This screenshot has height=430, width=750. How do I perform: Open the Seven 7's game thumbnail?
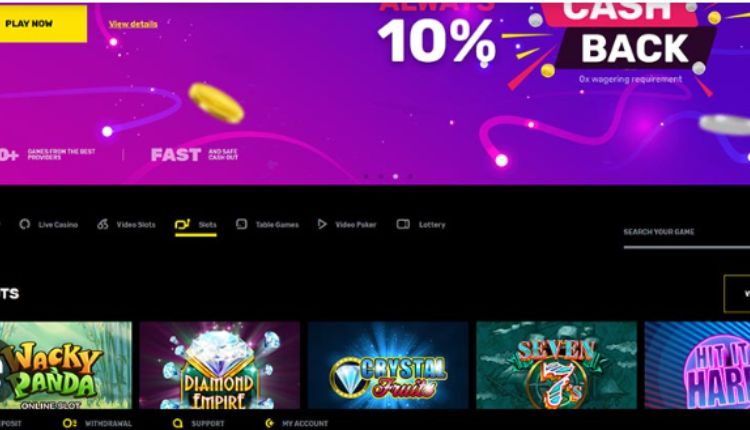coord(557,365)
